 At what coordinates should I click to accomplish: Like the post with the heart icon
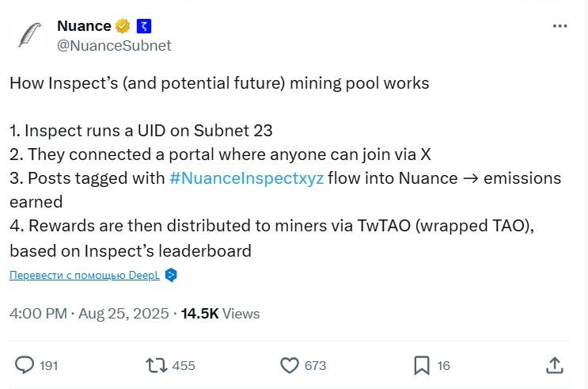pyautogui.click(x=289, y=365)
